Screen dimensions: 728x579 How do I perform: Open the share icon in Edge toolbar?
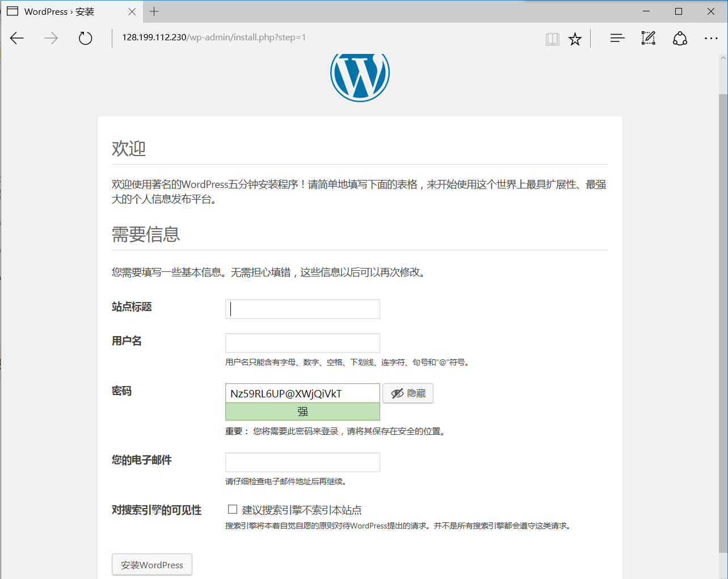680,38
